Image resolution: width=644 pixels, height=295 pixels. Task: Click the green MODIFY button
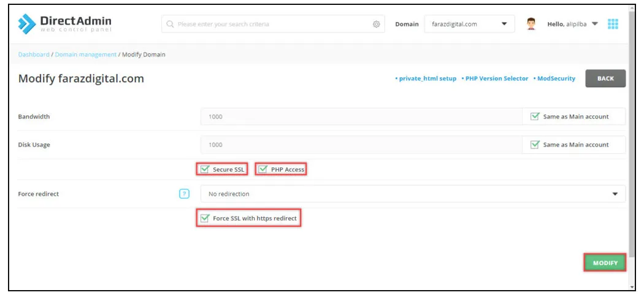click(605, 262)
